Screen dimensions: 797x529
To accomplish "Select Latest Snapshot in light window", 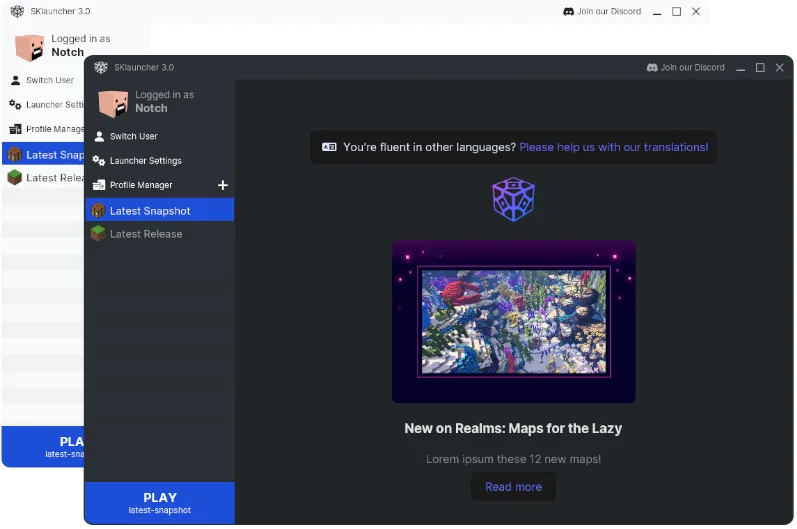I will click(43, 154).
